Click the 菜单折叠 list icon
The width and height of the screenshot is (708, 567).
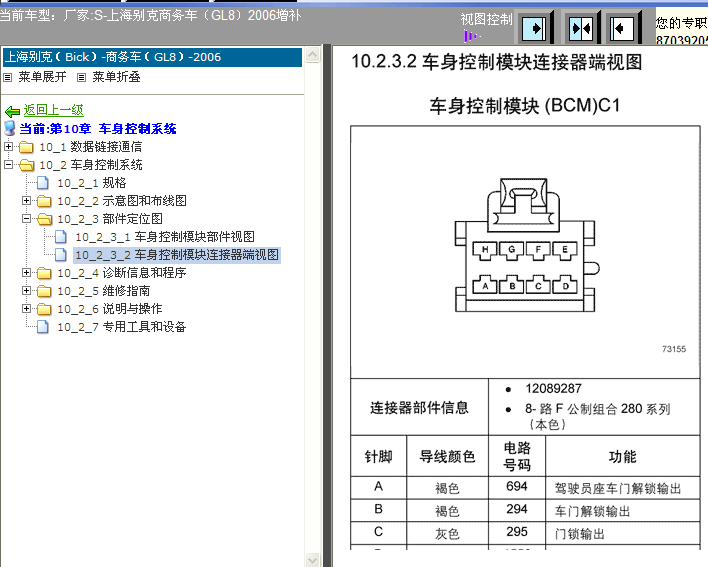(x=81, y=78)
